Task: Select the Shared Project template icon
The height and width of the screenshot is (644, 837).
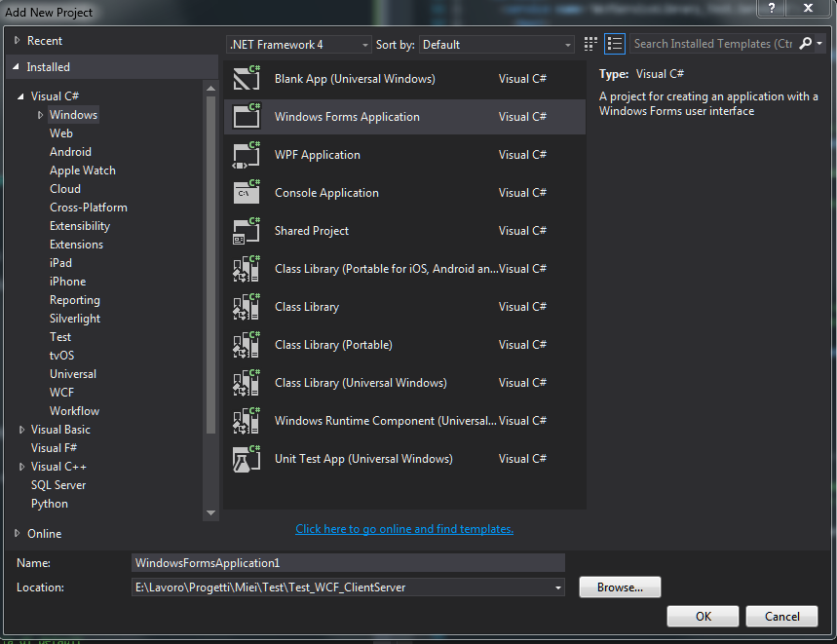Action: [247, 231]
